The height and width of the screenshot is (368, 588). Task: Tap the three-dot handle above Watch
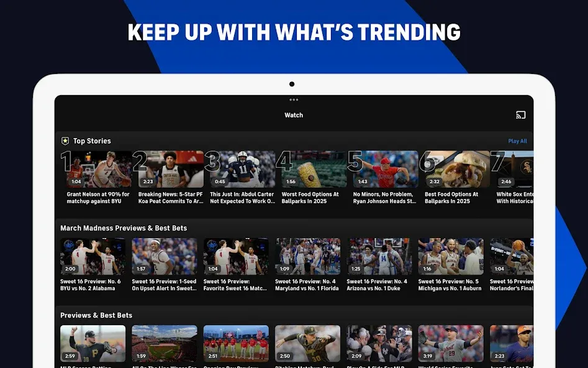coord(294,100)
